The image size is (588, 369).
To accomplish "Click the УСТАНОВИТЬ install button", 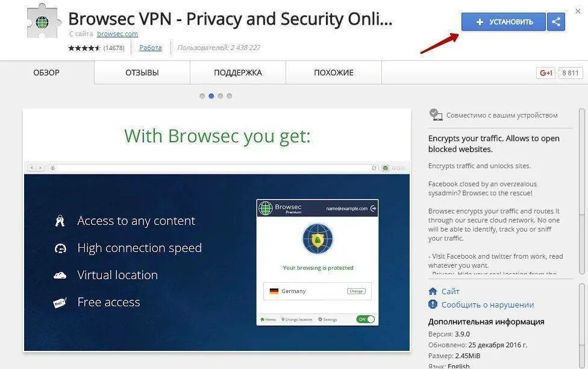I will point(503,22).
